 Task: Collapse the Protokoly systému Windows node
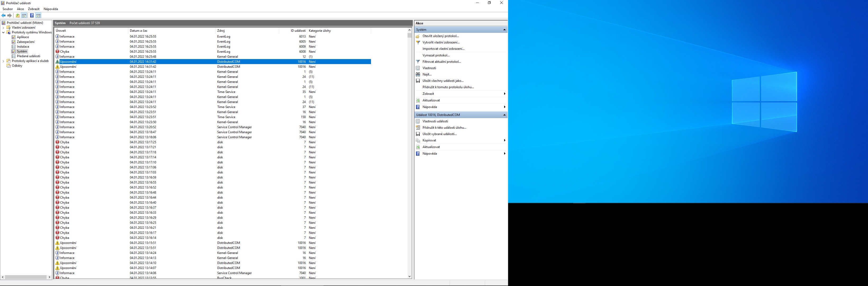coord(3,32)
